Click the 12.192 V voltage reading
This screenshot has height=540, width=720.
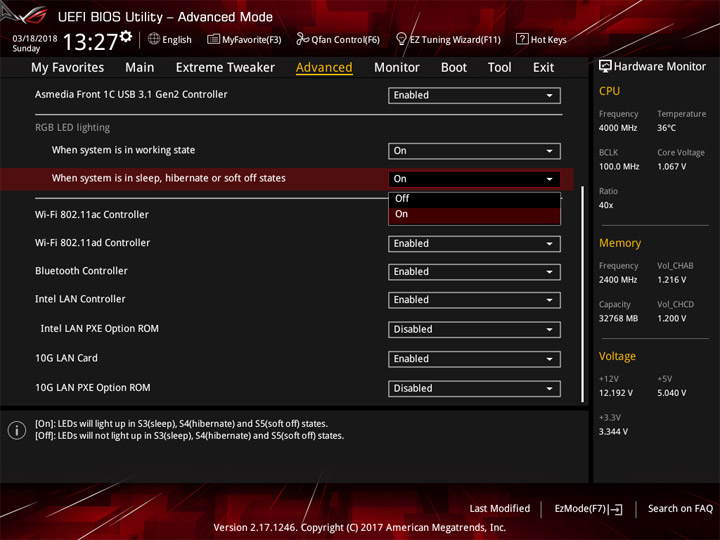coord(615,393)
